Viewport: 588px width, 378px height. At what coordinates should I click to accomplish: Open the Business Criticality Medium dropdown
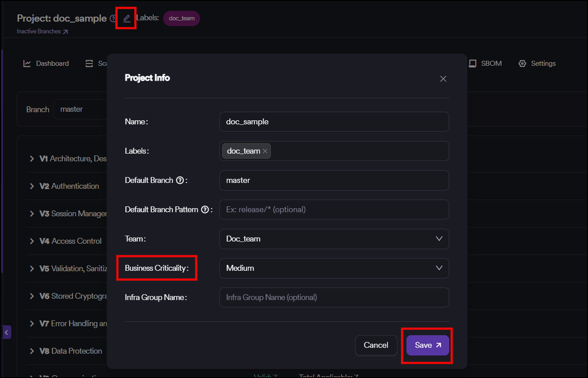pos(334,268)
